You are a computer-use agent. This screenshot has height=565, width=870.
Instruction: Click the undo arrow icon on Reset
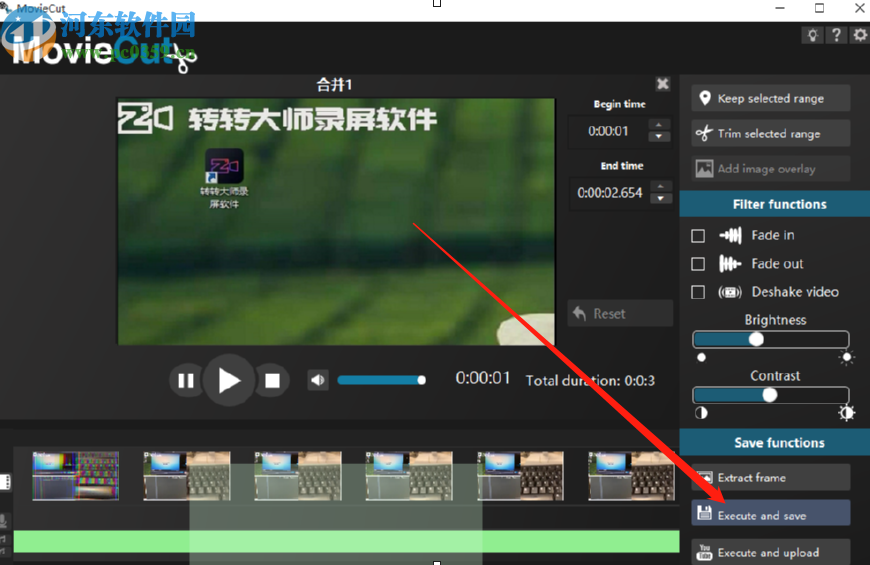click(x=579, y=313)
